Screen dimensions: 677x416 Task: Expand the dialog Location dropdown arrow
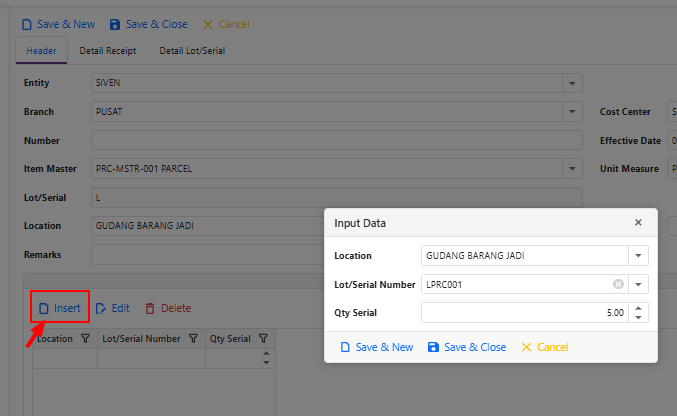tap(638, 256)
